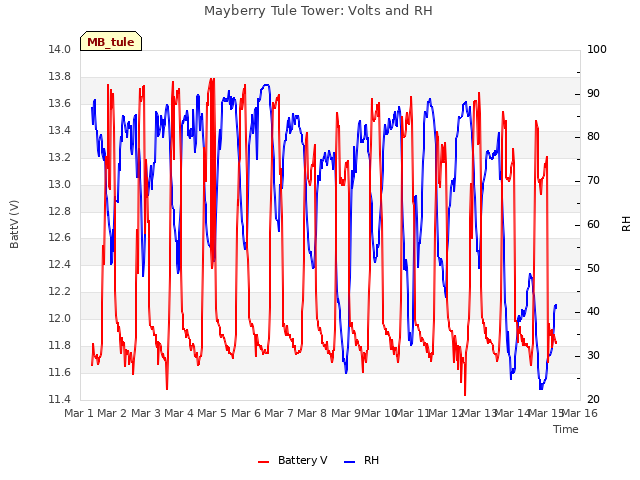The height and width of the screenshot is (480, 640).
Task: Click the Mar 4 x-axis tick label
Action: click(x=179, y=413)
